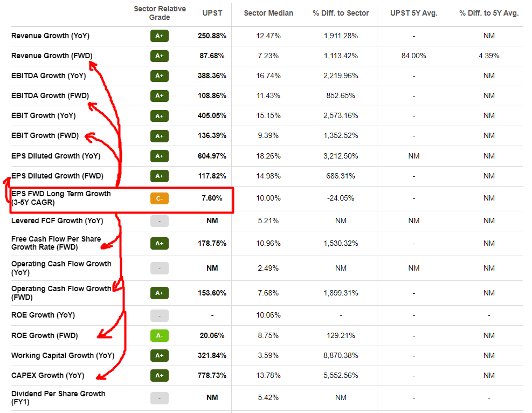Select the 12.47% sector median value
Screen dimensions: 532x413
[x=268, y=36]
